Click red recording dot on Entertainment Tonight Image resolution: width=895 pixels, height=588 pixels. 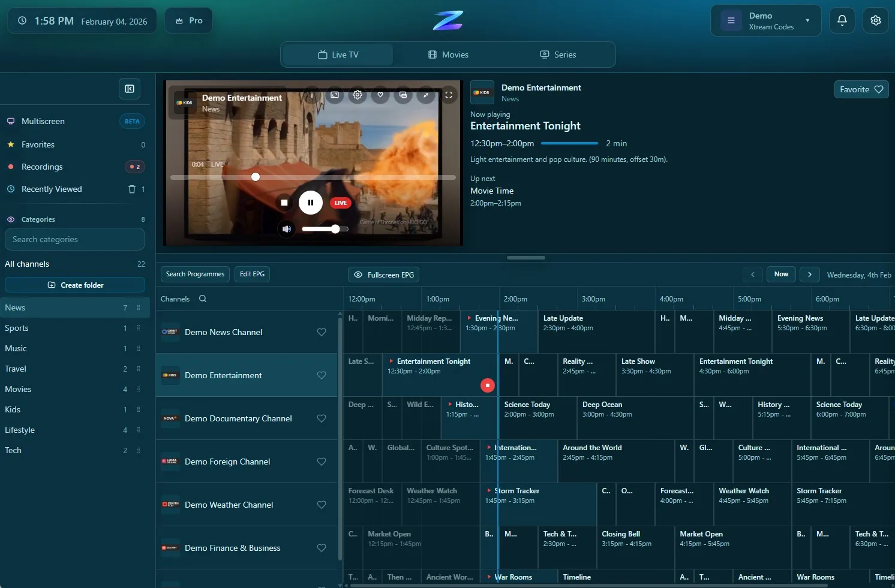click(x=488, y=385)
